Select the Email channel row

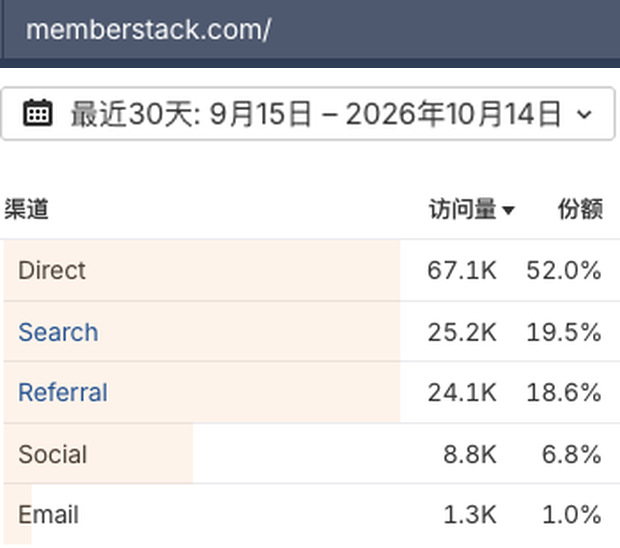click(x=312, y=514)
